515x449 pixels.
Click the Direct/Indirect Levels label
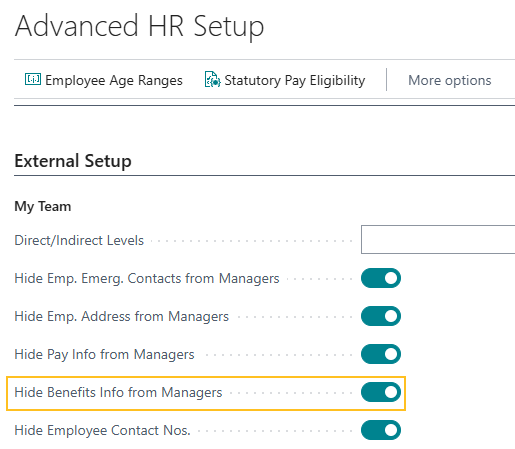coord(79,240)
